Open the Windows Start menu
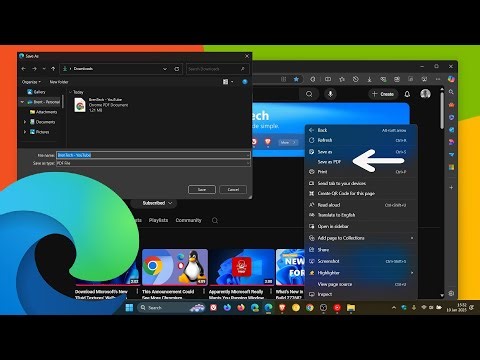Image resolution: width=480 pixels, height=360 pixels. click(x=129, y=307)
